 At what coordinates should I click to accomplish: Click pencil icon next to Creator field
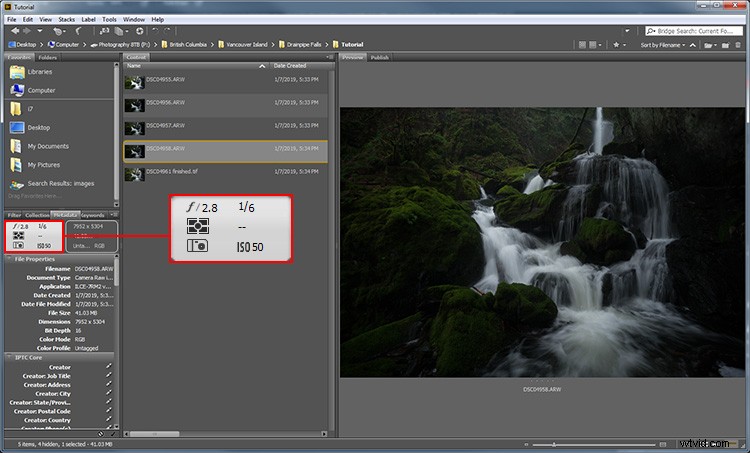(x=109, y=367)
